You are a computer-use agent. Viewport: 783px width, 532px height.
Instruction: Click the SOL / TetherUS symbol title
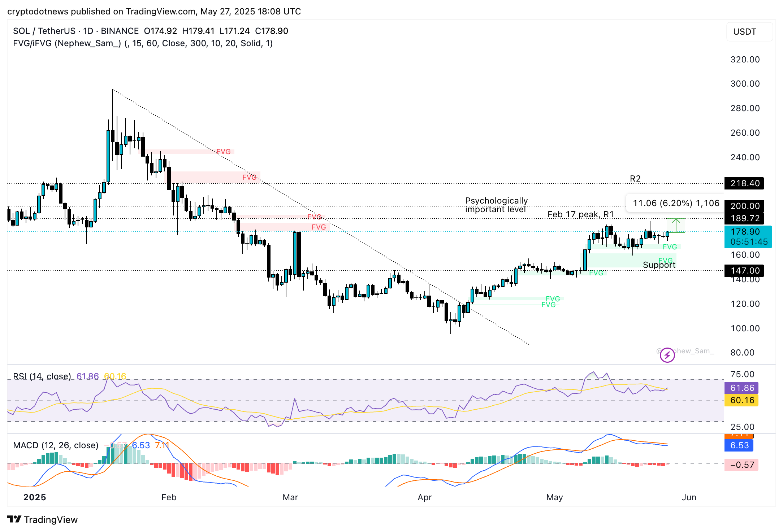(44, 31)
